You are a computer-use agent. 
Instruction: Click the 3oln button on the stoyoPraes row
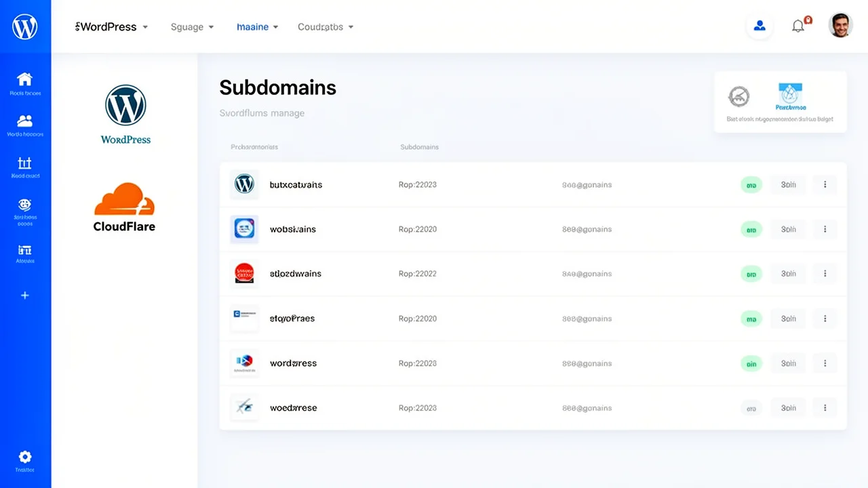tap(788, 319)
